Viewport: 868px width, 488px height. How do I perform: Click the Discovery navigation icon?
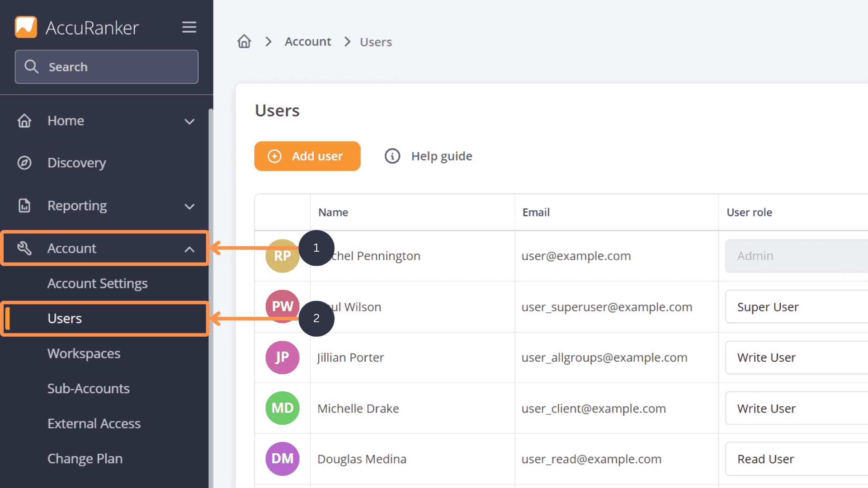(25, 163)
